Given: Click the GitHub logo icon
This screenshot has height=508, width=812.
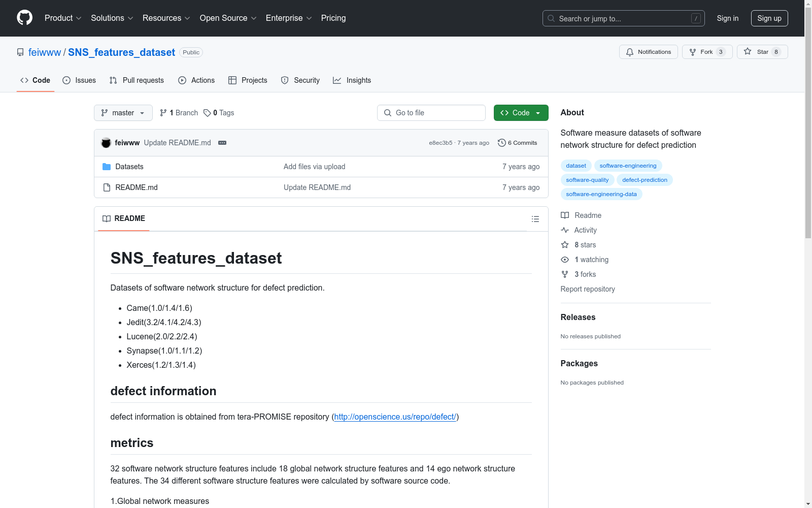Looking at the screenshot, I should click(24, 18).
